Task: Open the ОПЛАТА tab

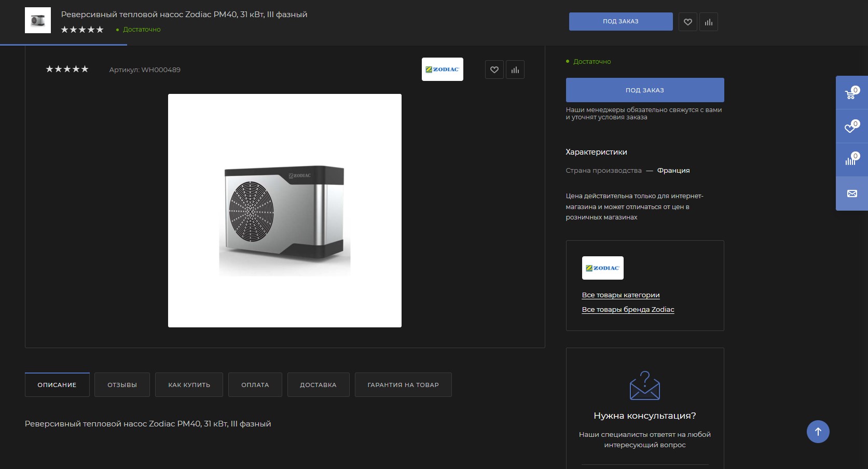Action: point(255,385)
